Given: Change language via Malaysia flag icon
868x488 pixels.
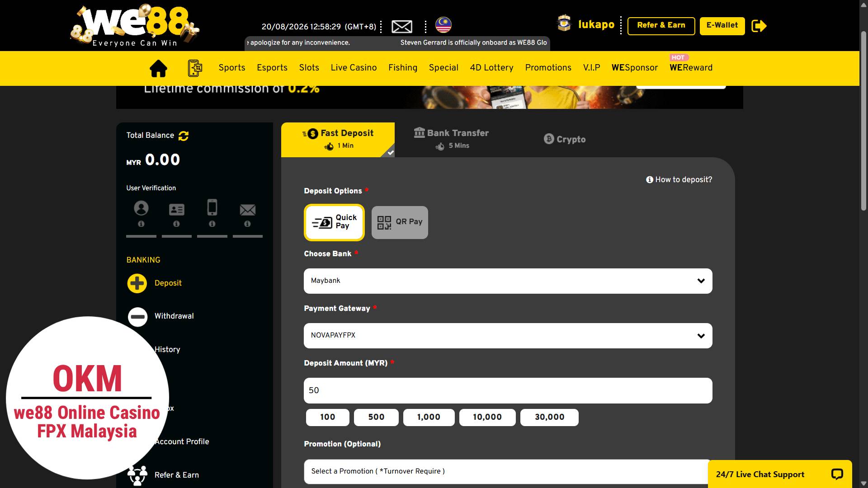Looking at the screenshot, I should click(x=443, y=25).
